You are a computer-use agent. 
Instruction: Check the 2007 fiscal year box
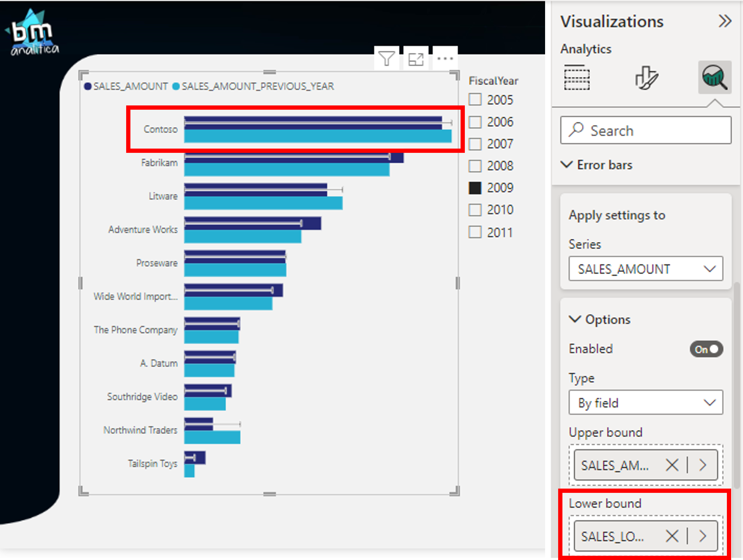(475, 144)
